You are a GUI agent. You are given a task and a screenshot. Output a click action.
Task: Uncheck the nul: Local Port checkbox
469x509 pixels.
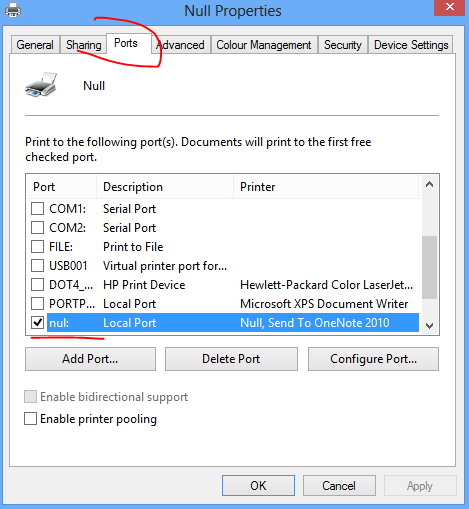(x=37, y=322)
